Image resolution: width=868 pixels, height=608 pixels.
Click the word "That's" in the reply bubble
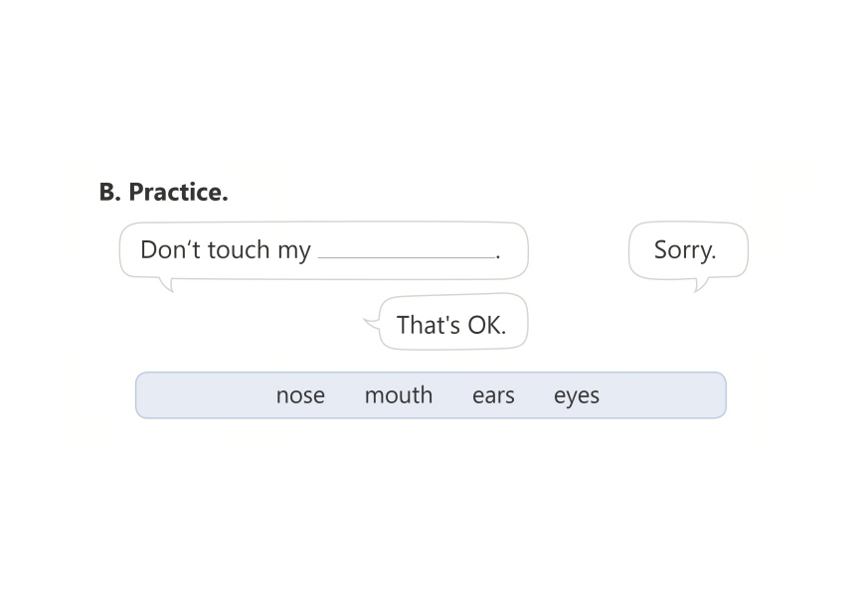423,325
